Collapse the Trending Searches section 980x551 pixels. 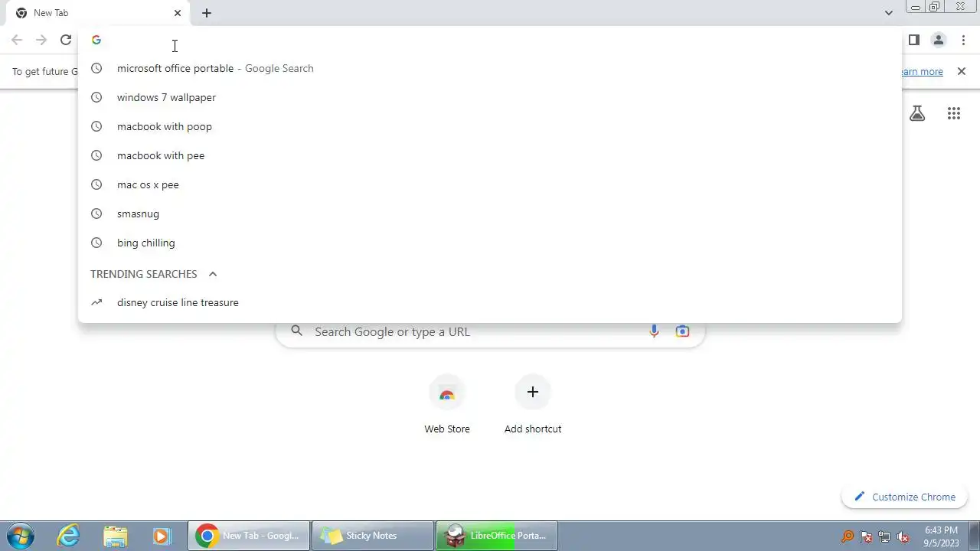(x=213, y=274)
